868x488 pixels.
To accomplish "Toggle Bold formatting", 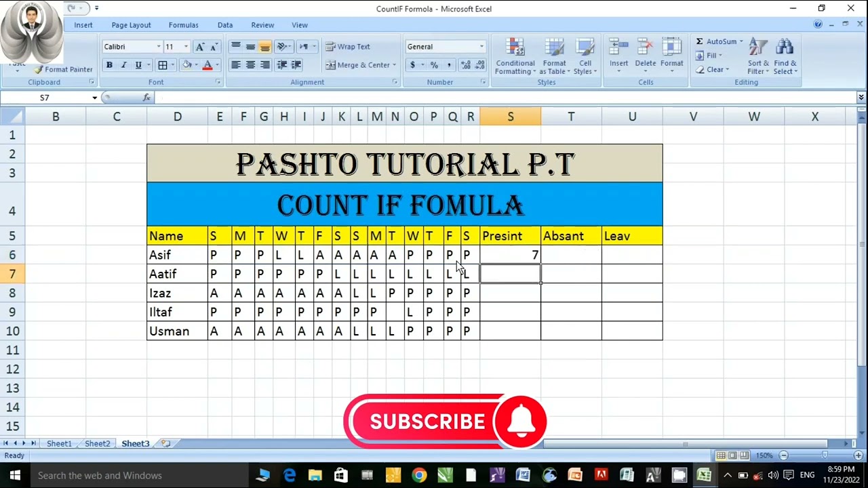I will pos(109,65).
